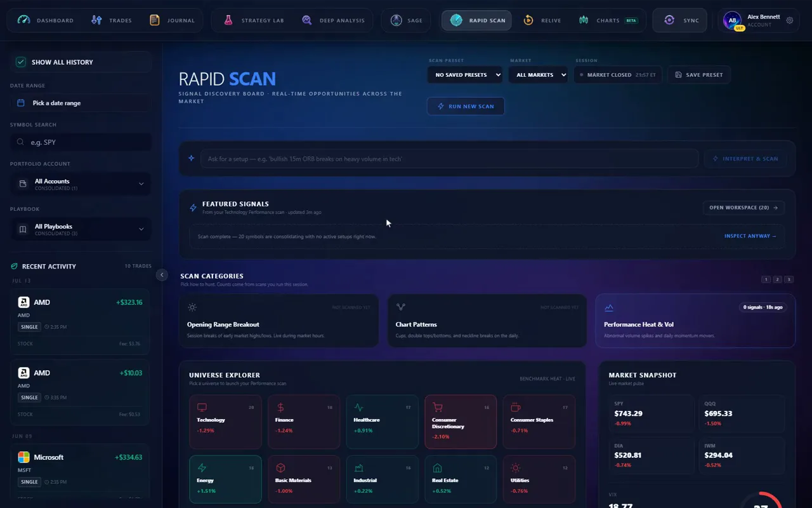Go to scan categories page 1
812x508 pixels.
click(766, 279)
